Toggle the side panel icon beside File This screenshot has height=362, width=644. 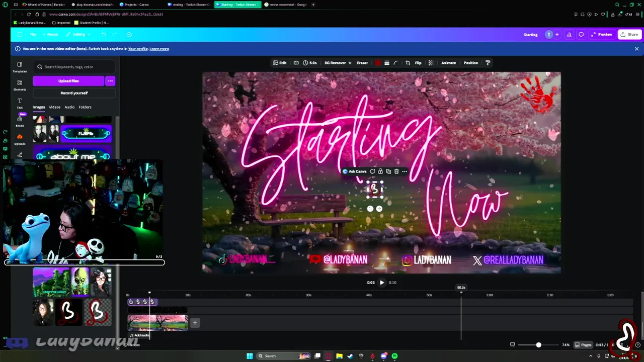tap(20, 35)
